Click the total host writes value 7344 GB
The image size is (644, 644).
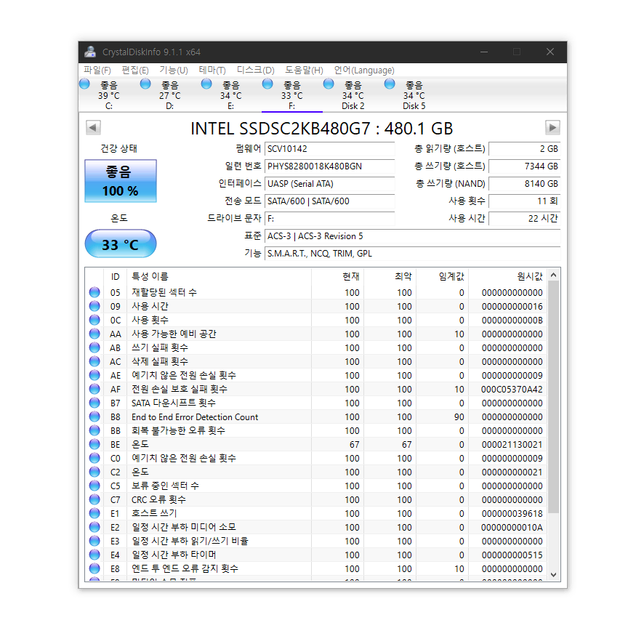point(525,166)
